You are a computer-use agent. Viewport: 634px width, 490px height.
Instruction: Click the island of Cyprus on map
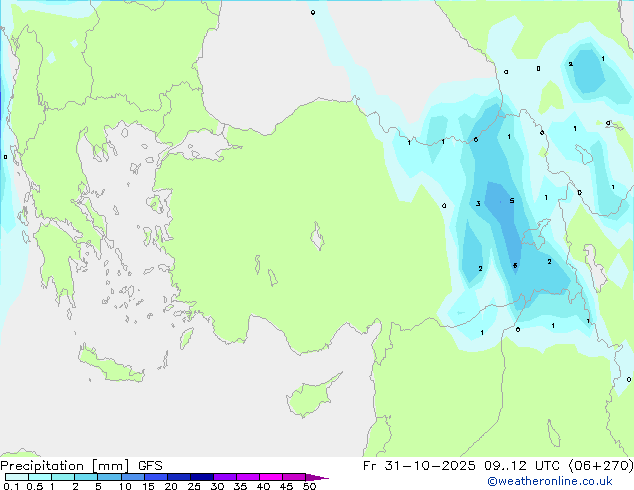tap(311, 396)
